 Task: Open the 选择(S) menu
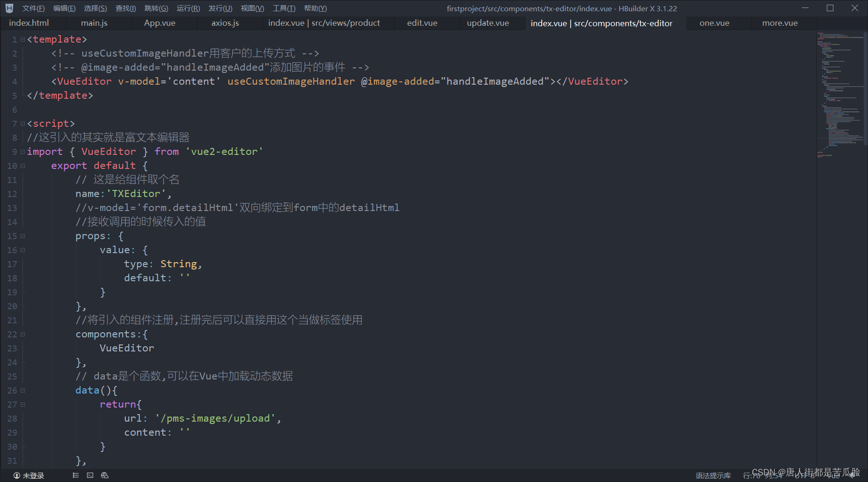(95, 8)
